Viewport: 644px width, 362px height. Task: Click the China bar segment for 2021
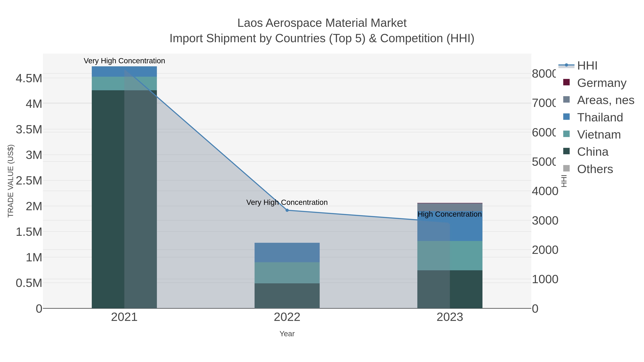124,199
